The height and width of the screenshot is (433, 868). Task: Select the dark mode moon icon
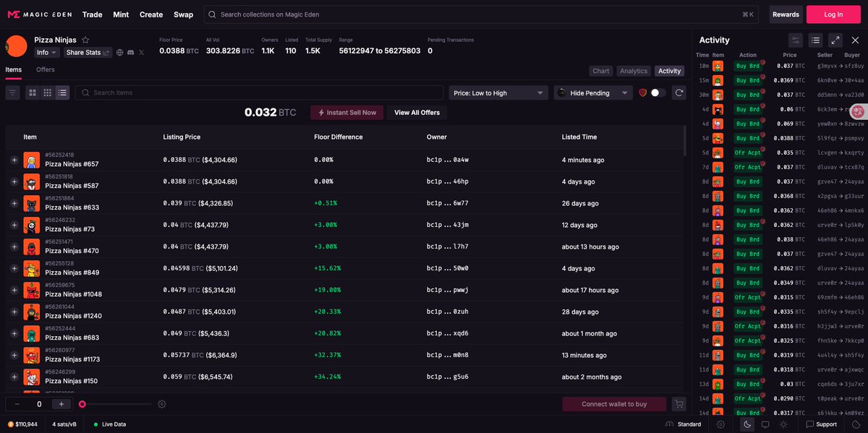[x=747, y=424]
